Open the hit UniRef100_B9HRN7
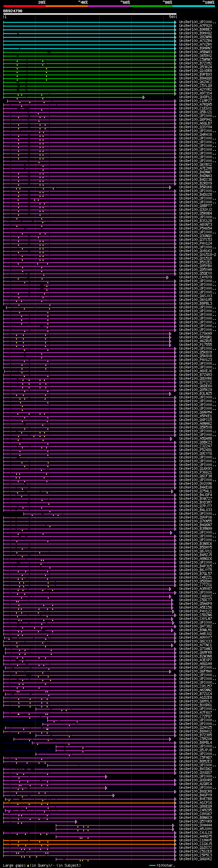Viewport: 218px width, 868px height. click(196, 48)
